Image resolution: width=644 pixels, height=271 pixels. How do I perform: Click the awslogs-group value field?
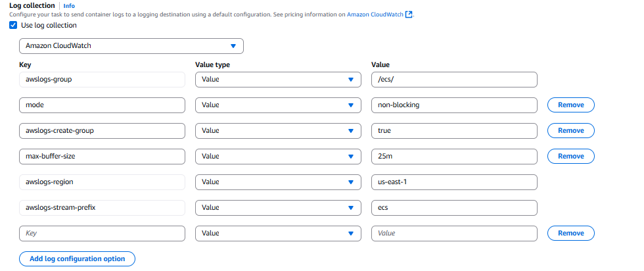point(454,80)
